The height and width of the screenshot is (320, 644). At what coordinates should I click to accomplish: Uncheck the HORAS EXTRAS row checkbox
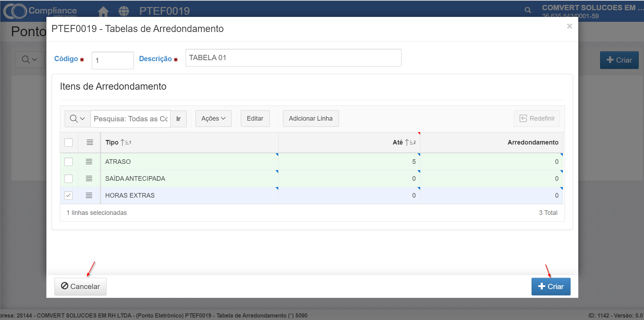click(69, 196)
